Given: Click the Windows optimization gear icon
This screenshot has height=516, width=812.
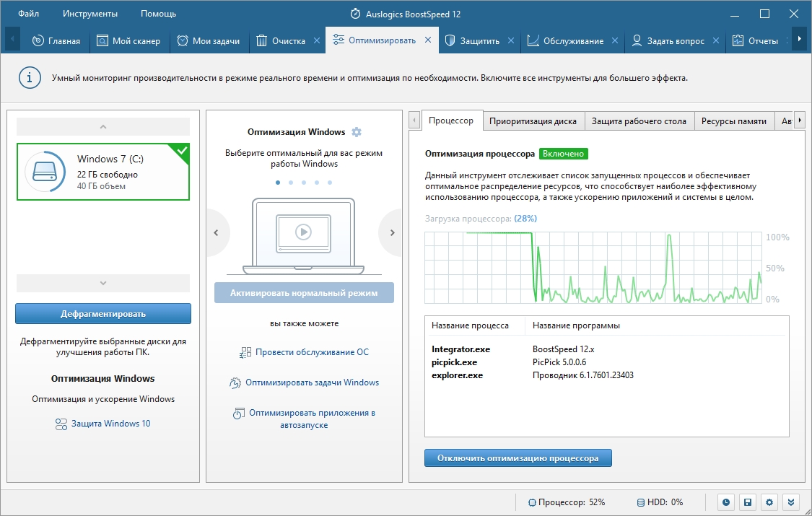Looking at the screenshot, I should tap(356, 132).
